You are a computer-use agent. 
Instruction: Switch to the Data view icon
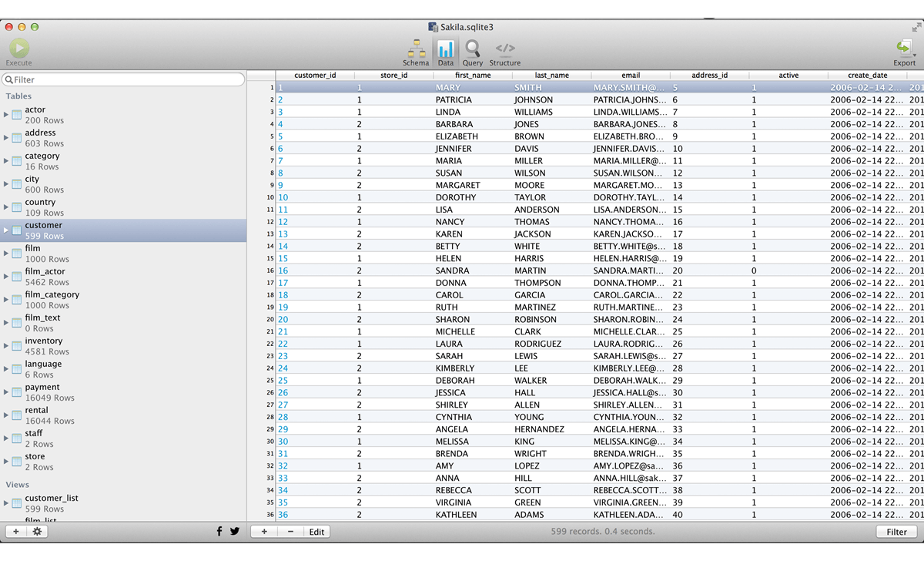coord(446,49)
